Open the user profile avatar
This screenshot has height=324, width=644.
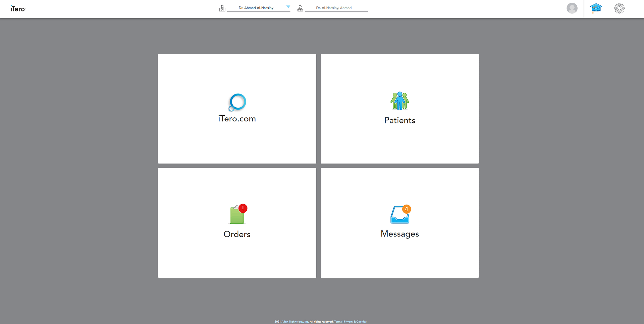point(572,8)
